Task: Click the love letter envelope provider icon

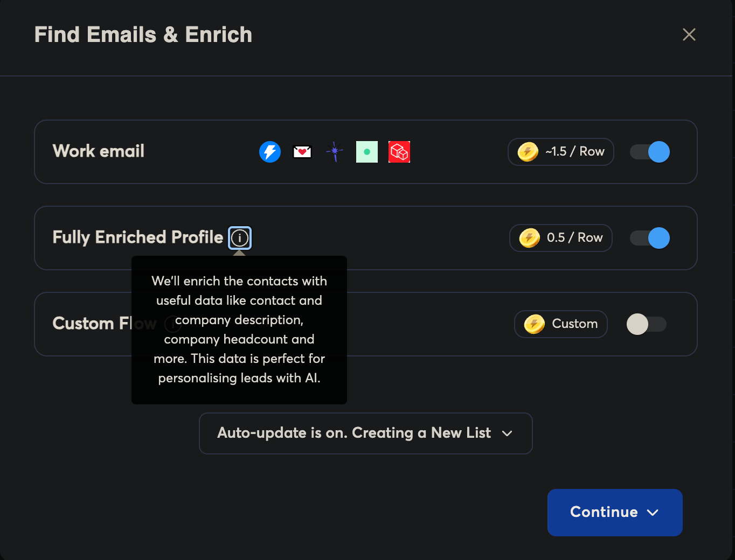Action: pyautogui.click(x=302, y=152)
